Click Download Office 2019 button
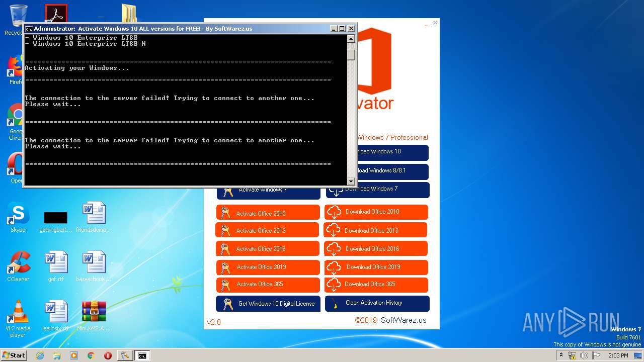 (376, 267)
